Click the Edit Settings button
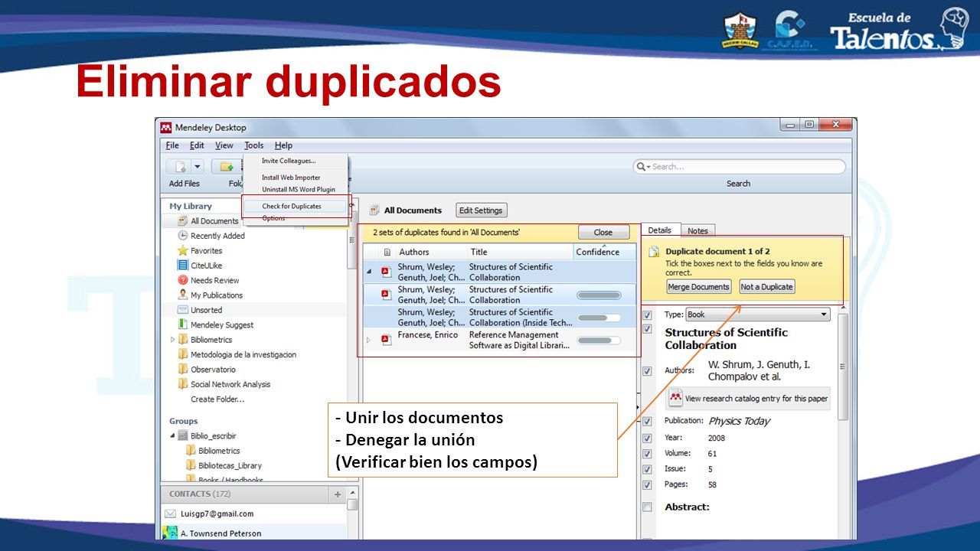The height and width of the screenshot is (551, 980). pos(482,210)
